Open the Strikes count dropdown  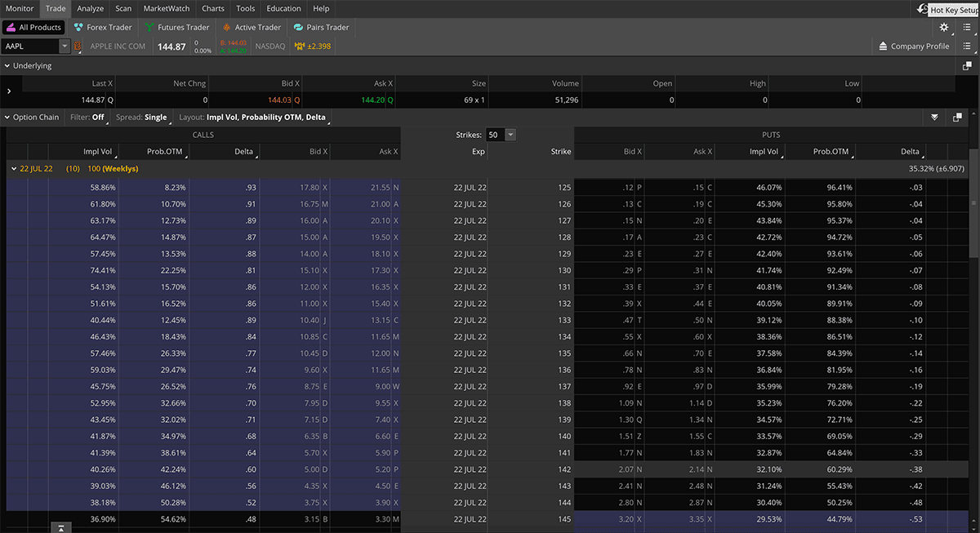point(510,135)
